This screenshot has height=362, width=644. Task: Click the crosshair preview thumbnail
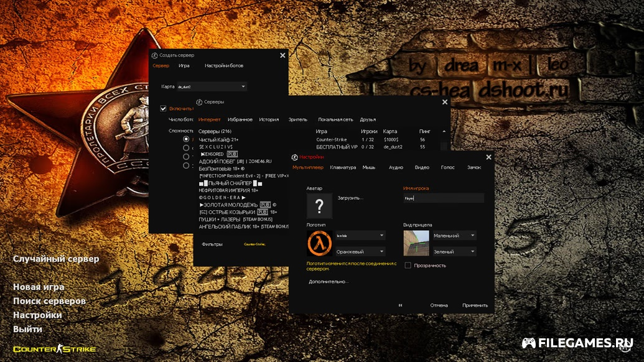click(x=416, y=243)
